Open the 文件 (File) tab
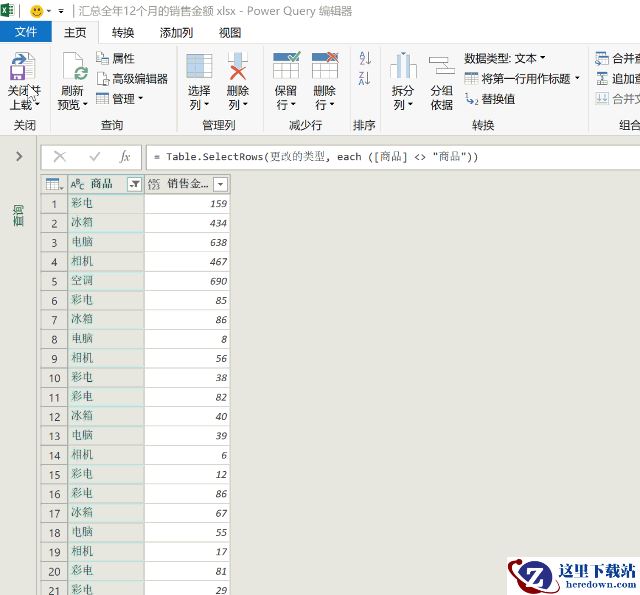Screen dimensions: 640x595 click(x=26, y=32)
